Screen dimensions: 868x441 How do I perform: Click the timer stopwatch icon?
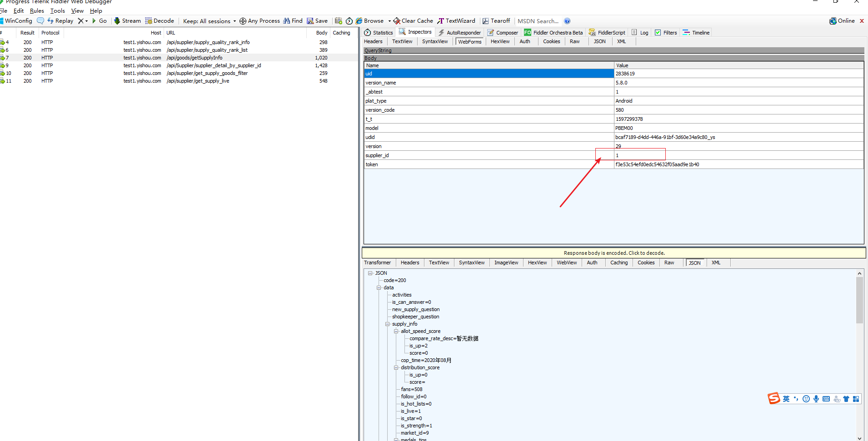click(349, 21)
